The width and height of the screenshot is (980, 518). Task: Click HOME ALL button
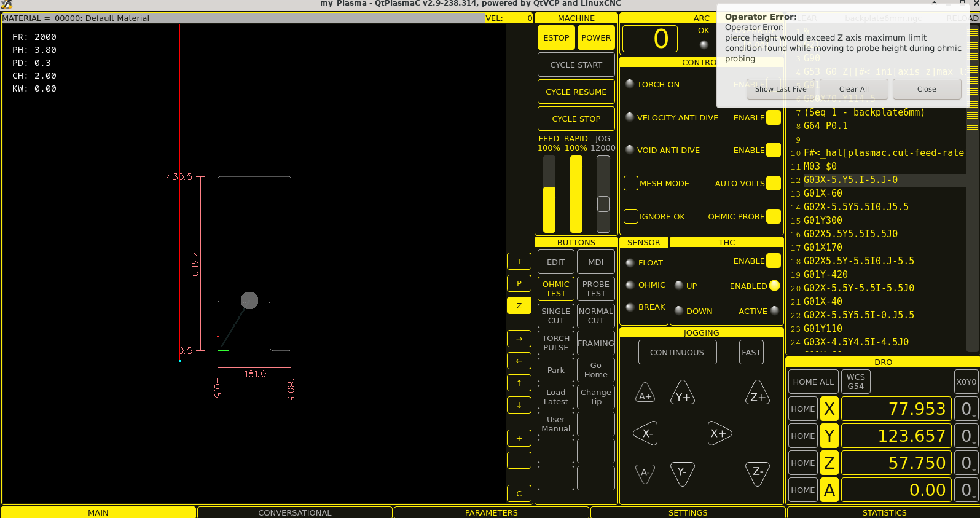[x=813, y=382]
